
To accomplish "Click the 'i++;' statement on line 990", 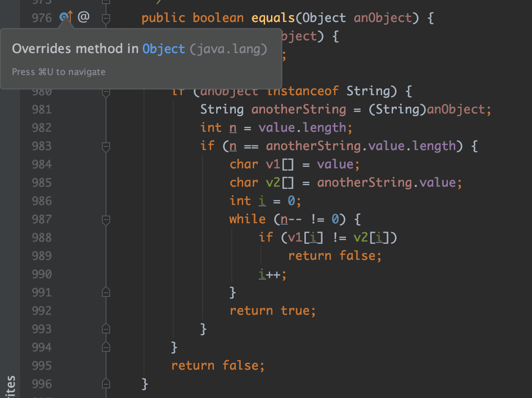I will pyautogui.click(x=273, y=274).
